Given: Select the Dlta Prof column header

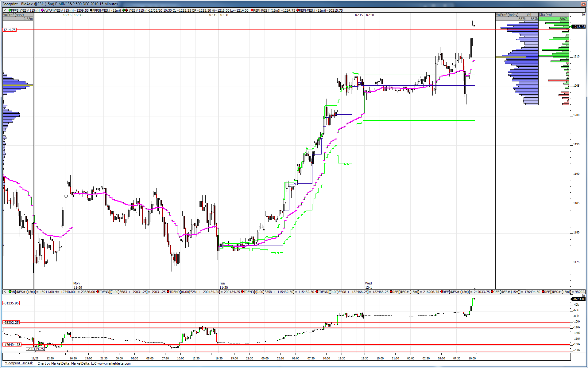Looking at the screenshot, I should [554, 15].
